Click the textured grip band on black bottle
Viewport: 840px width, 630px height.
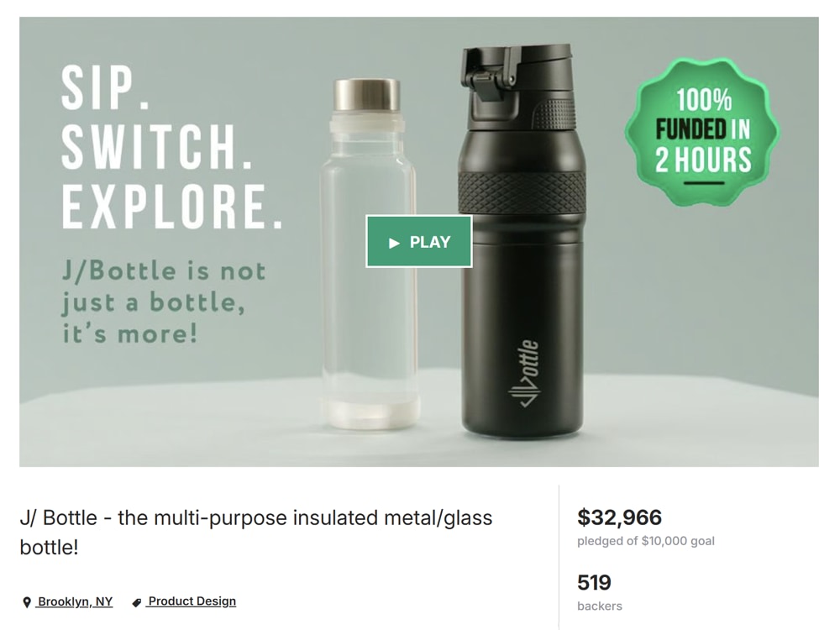point(522,193)
